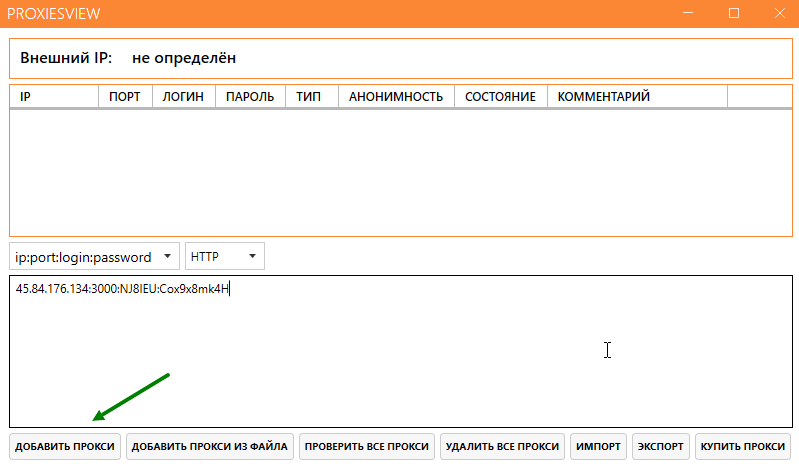Click the proxy list text input area
The image size is (799, 464).
tap(401, 351)
